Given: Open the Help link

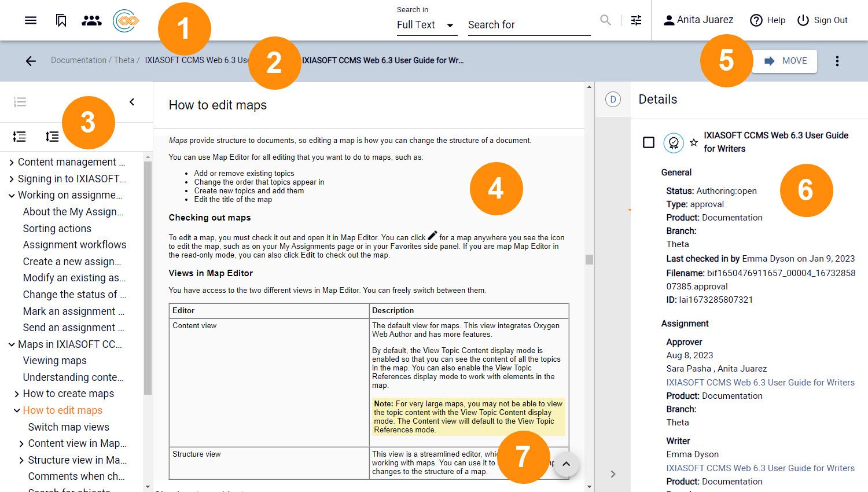Looking at the screenshot, I should pyautogui.click(x=767, y=20).
